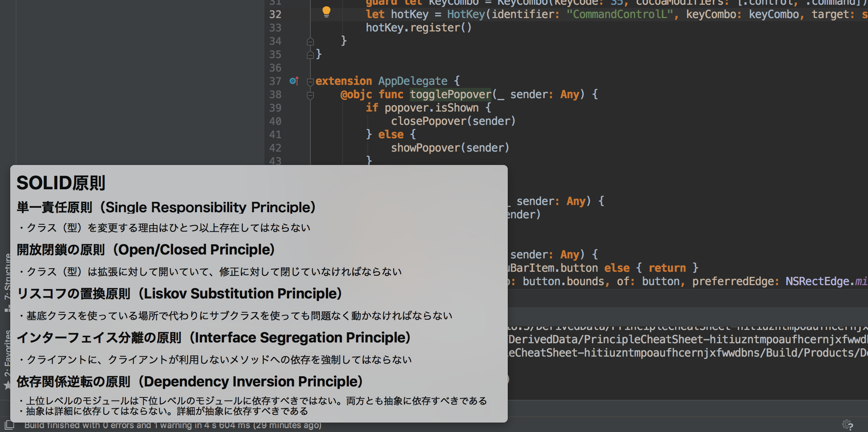Click the yellow lightbulb intention icon
This screenshot has width=868, height=432.
(x=326, y=12)
